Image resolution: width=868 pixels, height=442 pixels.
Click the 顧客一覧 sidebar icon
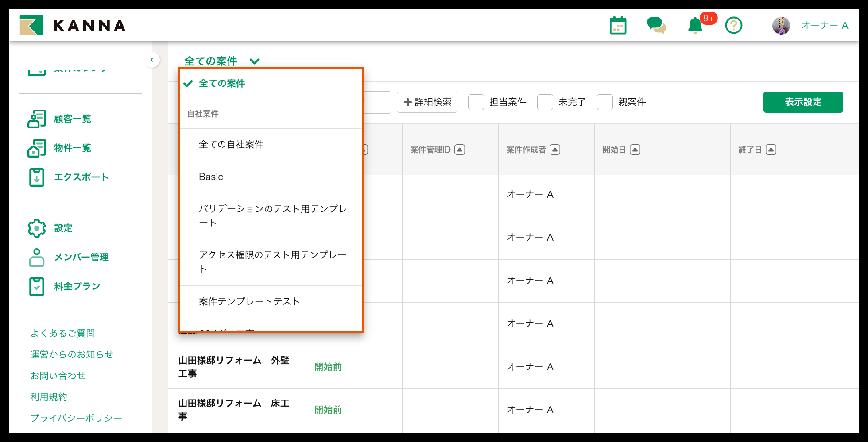pyautogui.click(x=36, y=119)
